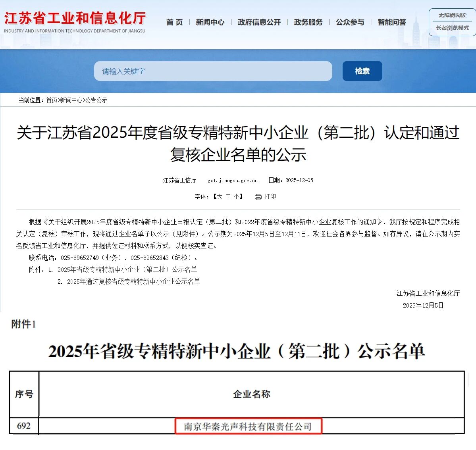This screenshot has width=476, height=450.
Task: Select font size 小 for smaller text
Action: click(x=236, y=197)
